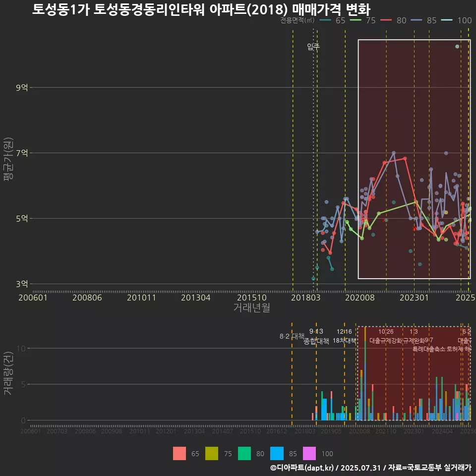Click the 10·26 대출규제강화 policy annotation

point(386,336)
